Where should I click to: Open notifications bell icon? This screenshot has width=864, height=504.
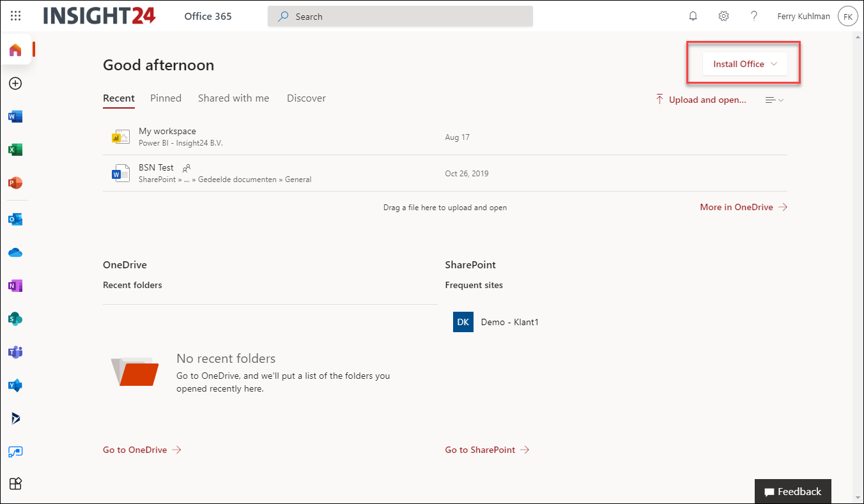[693, 16]
